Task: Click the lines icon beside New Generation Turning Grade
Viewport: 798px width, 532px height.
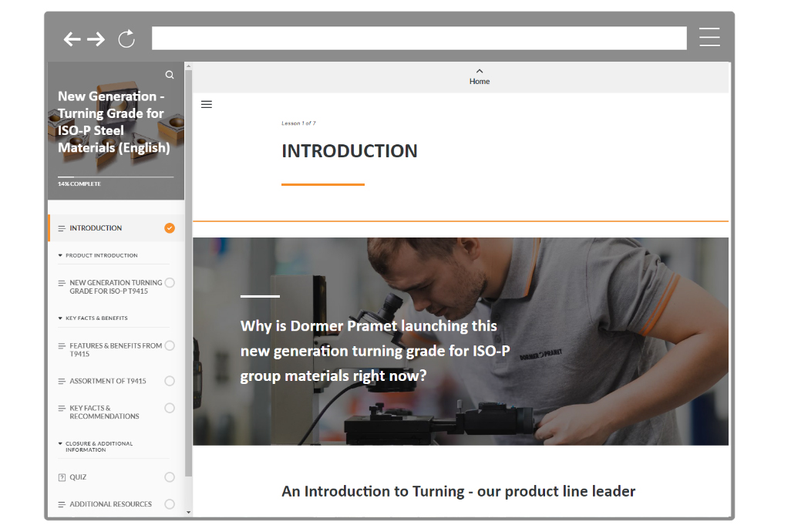Action: point(62,283)
